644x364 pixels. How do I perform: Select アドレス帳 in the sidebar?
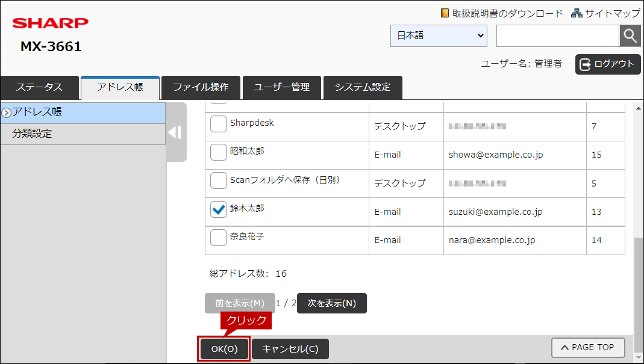(x=83, y=113)
